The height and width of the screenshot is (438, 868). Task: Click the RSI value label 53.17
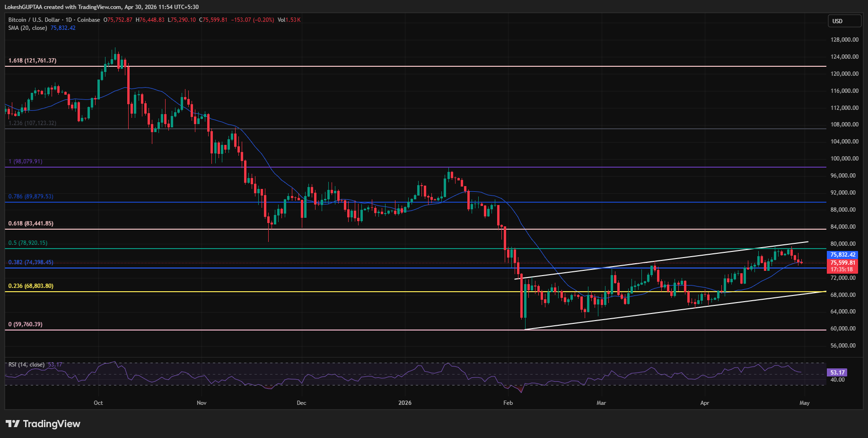pyautogui.click(x=836, y=373)
